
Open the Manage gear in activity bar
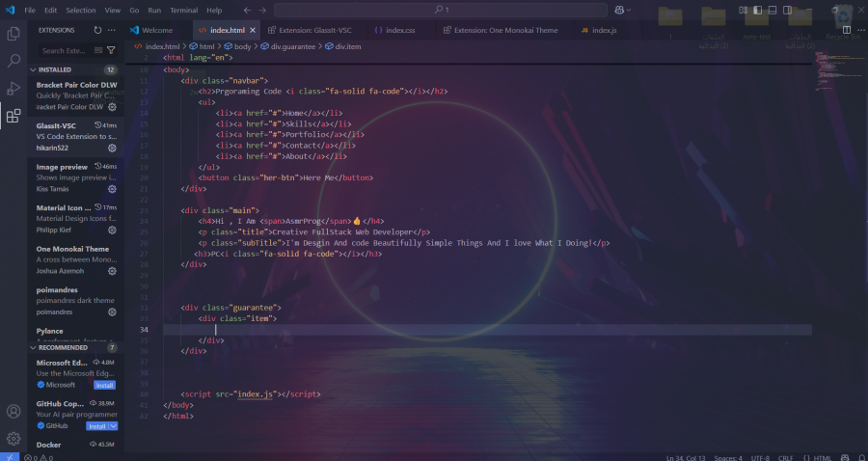(x=14, y=439)
